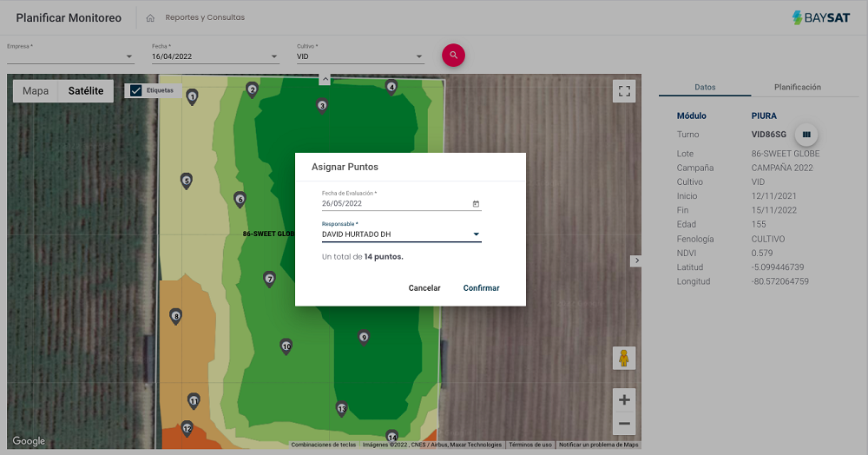Select the Datos tab
The width and height of the screenshot is (868, 455).
point(705,87)
